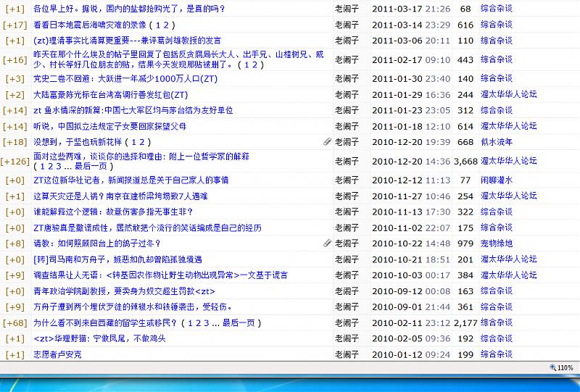The width and height of the screenshot is (580, 392).
Task: Open the 闲聊灌水 forum link
Action: (x=497, y=180)
